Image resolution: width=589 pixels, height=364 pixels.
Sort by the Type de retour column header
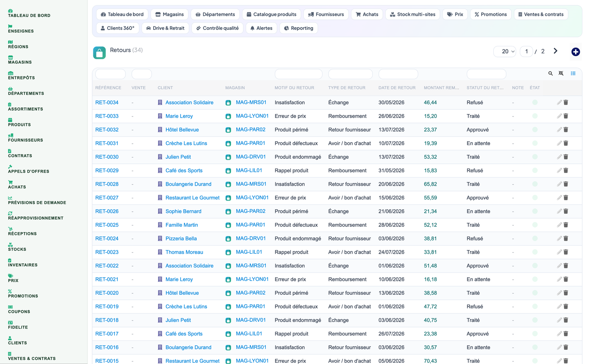click(347, 88)
